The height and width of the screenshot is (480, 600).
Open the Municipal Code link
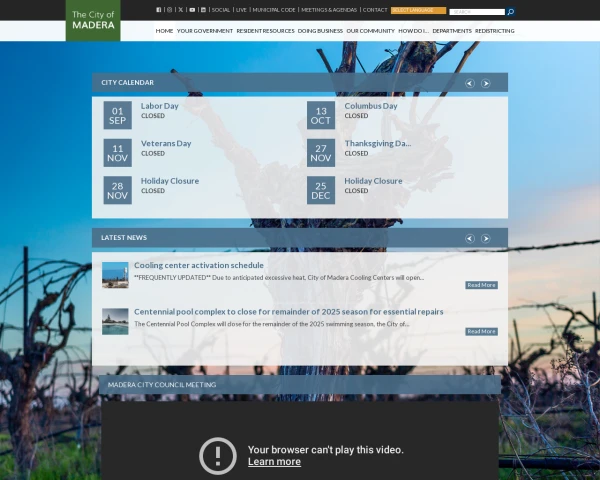(274, 10)
